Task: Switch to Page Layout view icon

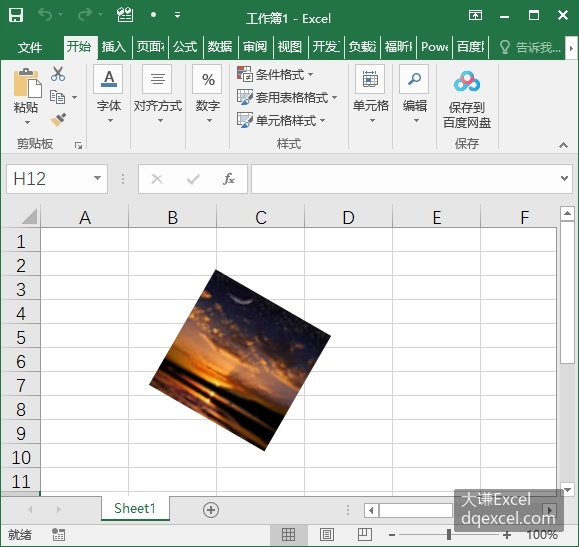Action: coord(327,534)
